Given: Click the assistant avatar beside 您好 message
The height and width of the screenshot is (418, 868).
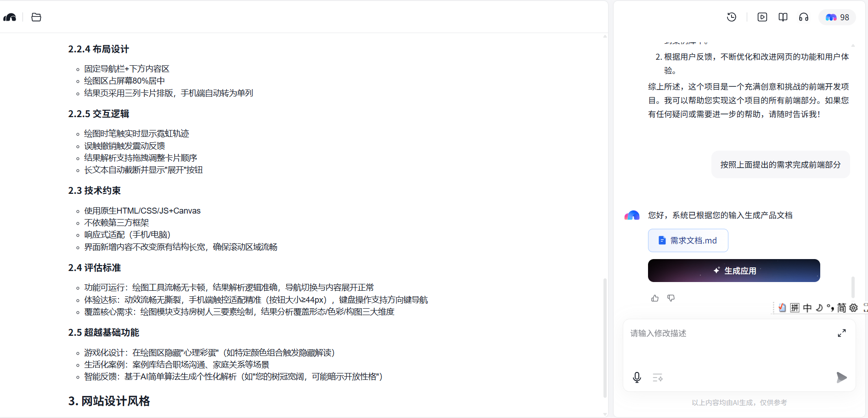Looking at the screenshot, I should coord(632,215).
